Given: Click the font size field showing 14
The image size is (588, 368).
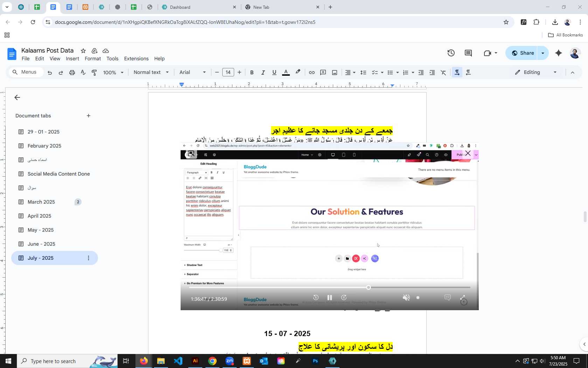Looking at the screenshot, I should 228,73.
